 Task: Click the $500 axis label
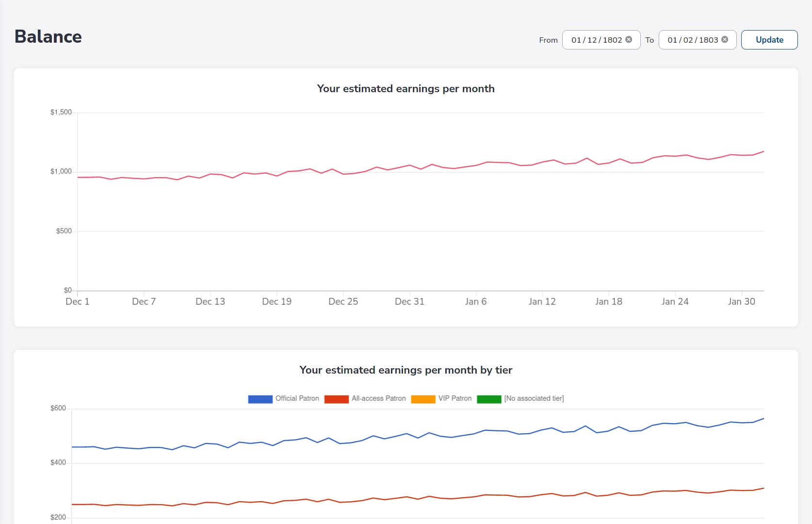(x=64, y=231)
